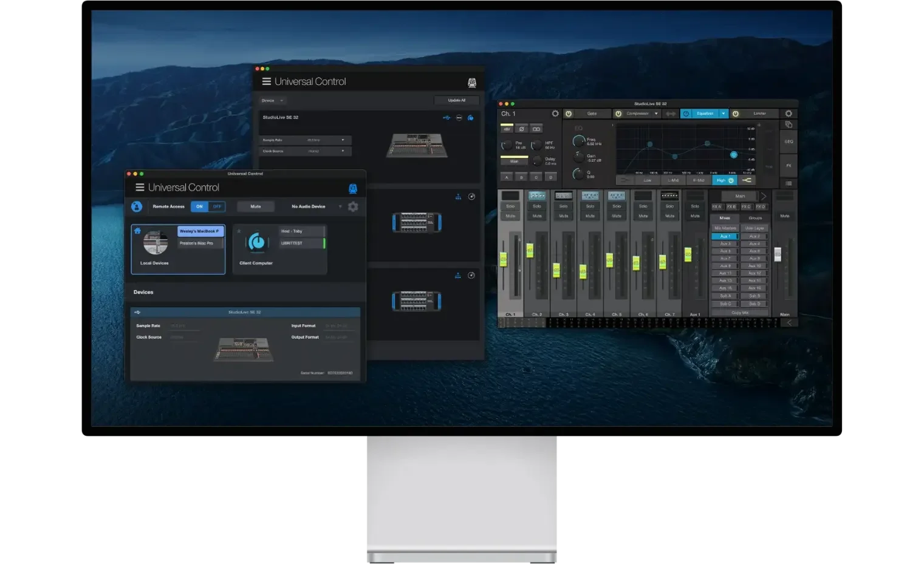This screenshot has height=564, width=924.
Task: Click the Main white fader handle
Action: (778, 254)
